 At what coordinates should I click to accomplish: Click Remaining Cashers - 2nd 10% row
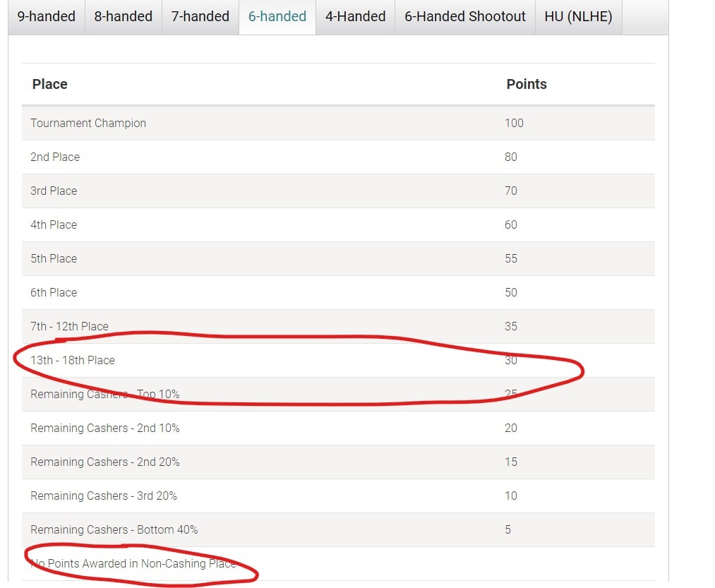click(104, 428)
